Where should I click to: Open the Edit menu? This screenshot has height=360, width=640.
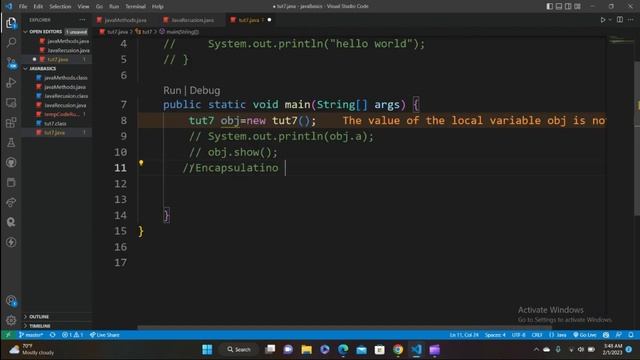pyautogui.click(x=38, y=7)
